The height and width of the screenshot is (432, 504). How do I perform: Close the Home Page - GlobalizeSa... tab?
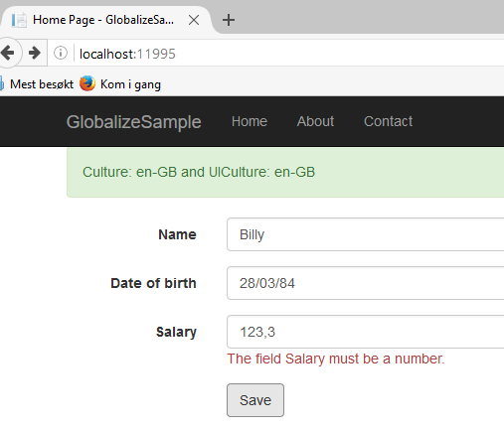(194, 20)
